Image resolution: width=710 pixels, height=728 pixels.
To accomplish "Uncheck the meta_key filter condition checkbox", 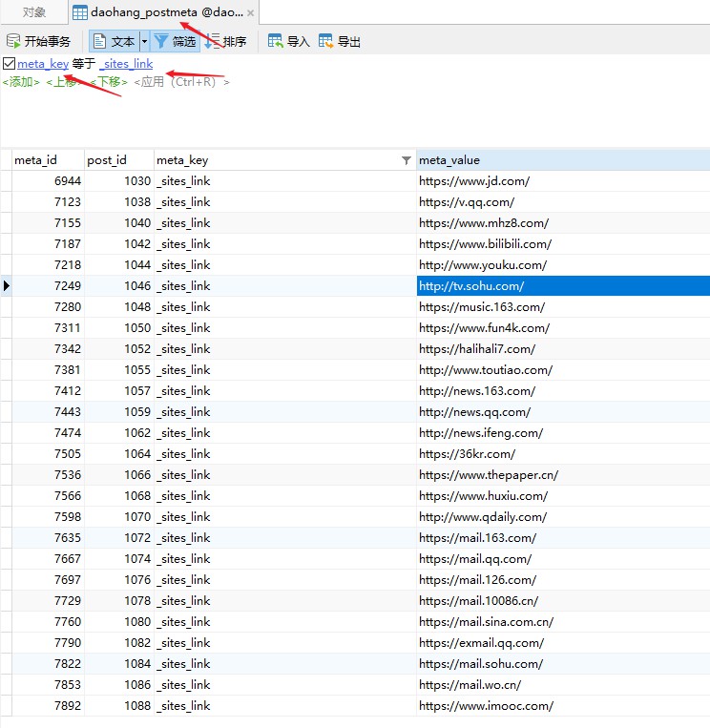I will [9, 63].
